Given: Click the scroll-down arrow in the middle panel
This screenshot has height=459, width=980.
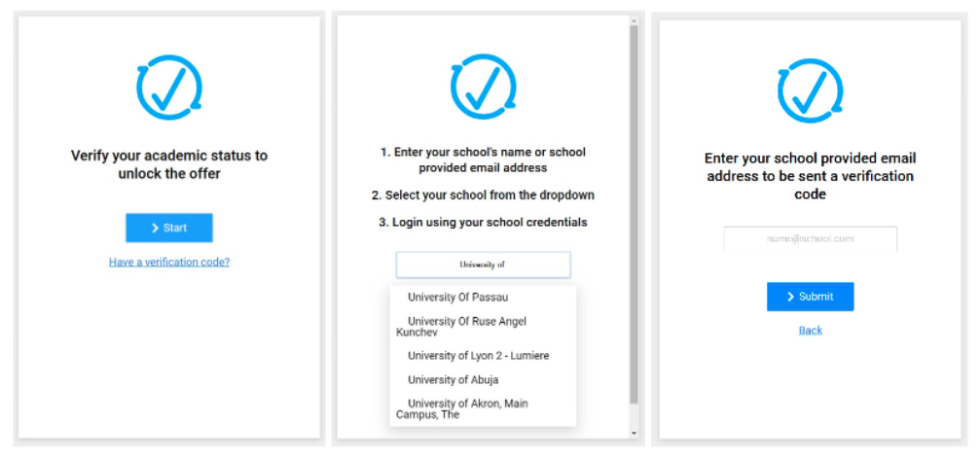Looking at the screenshot, I should [x=635, y=434].
